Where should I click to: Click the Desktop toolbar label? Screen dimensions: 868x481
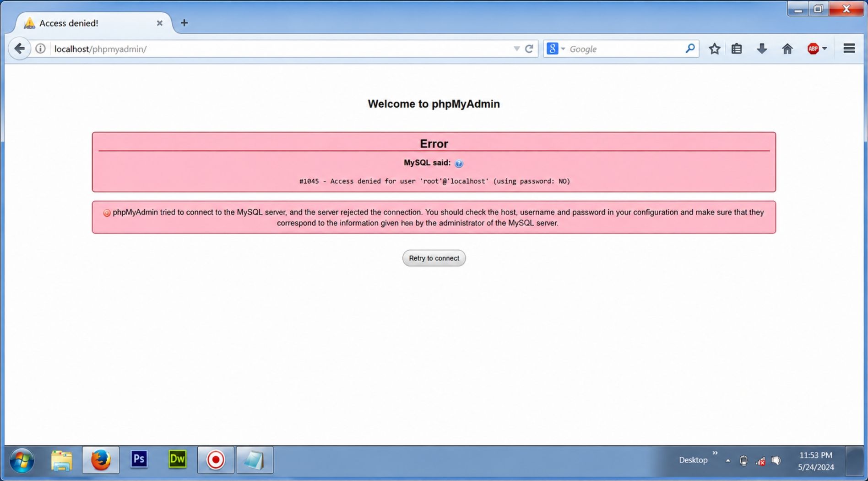click(693, 460)
